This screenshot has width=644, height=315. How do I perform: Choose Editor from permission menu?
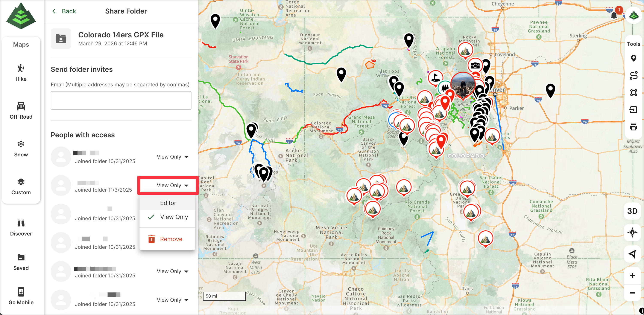(168, 203)
